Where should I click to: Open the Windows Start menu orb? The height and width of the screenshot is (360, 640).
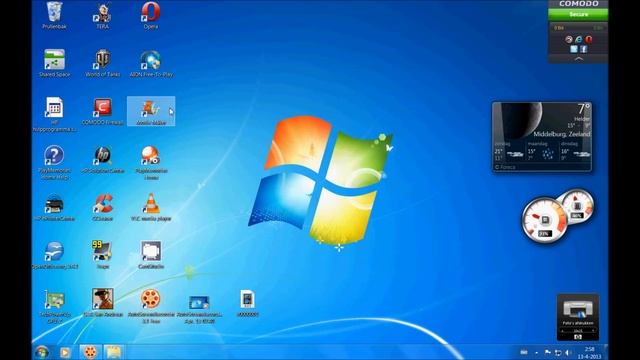[x=42, y=352]
